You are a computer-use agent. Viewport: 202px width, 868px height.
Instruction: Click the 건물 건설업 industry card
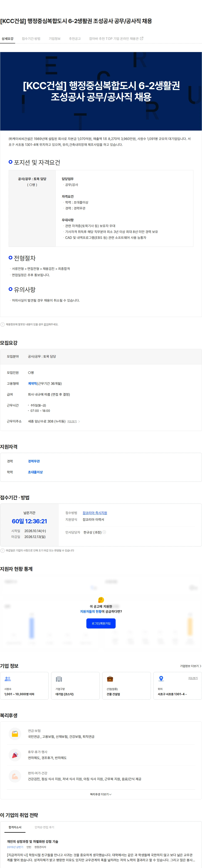click(x=126, y=686)
